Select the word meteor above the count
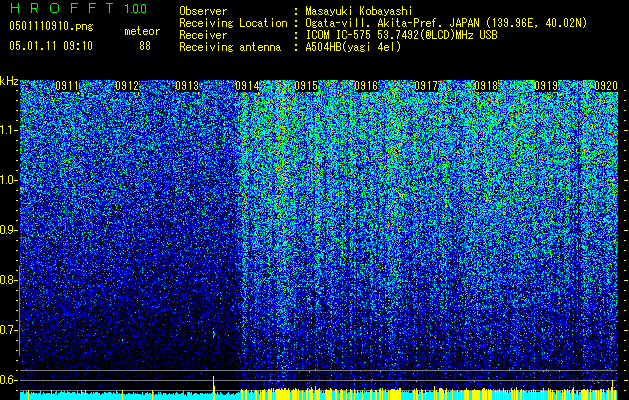The image size is (629, 400). [x=142, y=31]
